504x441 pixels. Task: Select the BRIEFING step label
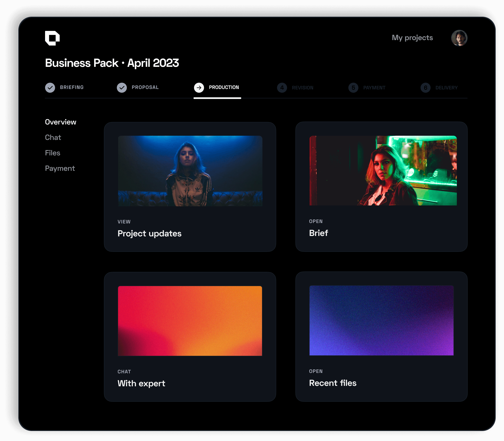72,87
